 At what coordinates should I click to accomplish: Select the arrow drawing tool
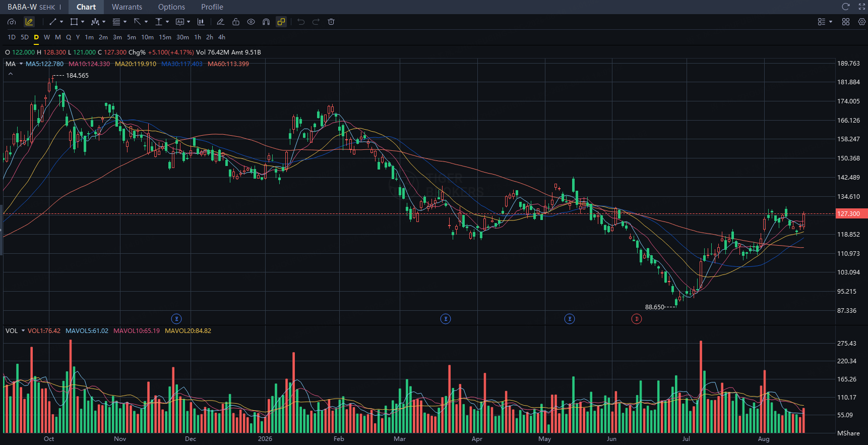(137, 22)
